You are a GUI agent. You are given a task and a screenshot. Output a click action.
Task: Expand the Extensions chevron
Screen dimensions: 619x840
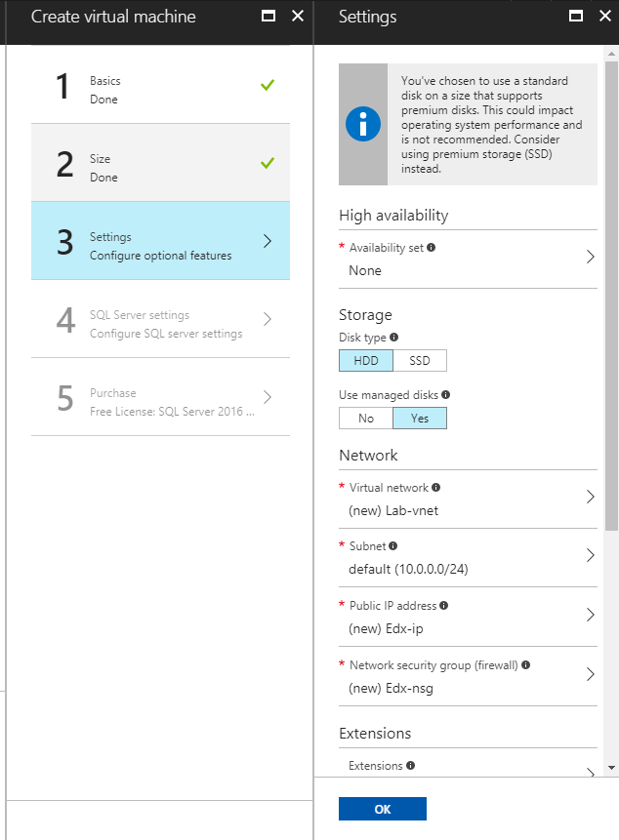pos(590,773)
